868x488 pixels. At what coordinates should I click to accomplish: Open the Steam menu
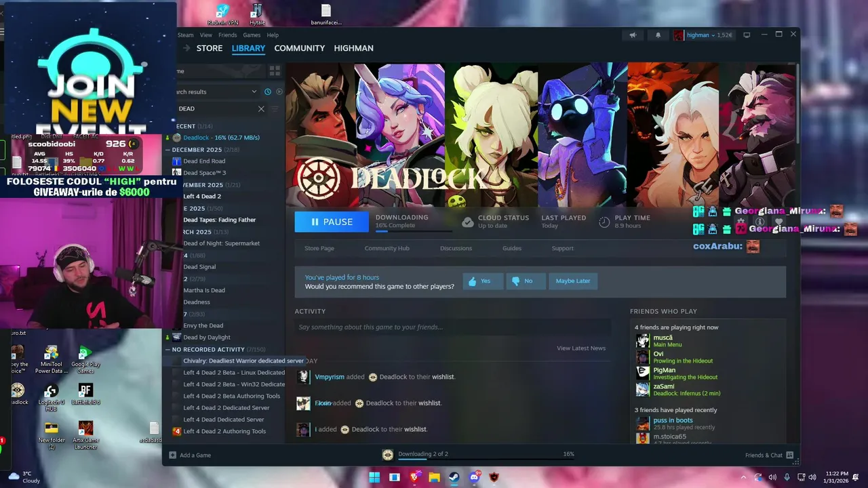tap(185, 35)
